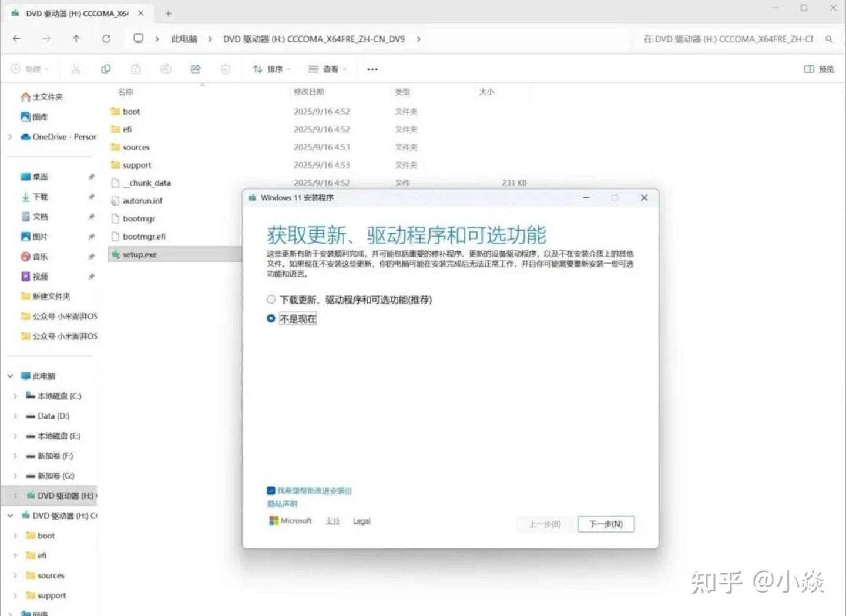This screenshot has height=616, width=846.
Task: Sort by the 修改日期 column header
Action: pos(308,92)
